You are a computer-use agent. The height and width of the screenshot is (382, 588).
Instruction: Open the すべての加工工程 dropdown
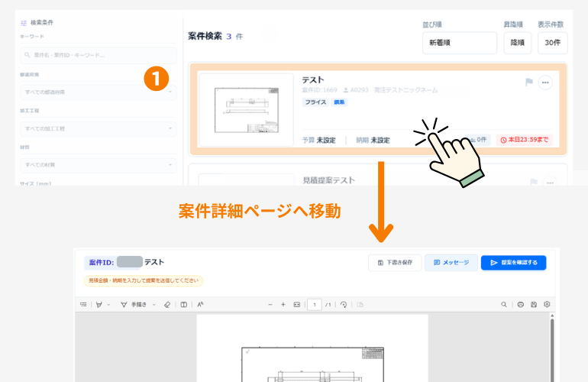click(x=99, y=128)
